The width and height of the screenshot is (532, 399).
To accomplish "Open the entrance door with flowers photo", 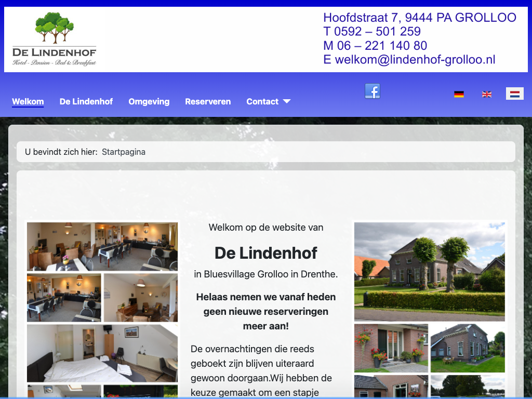I will [x=391, y=348].
